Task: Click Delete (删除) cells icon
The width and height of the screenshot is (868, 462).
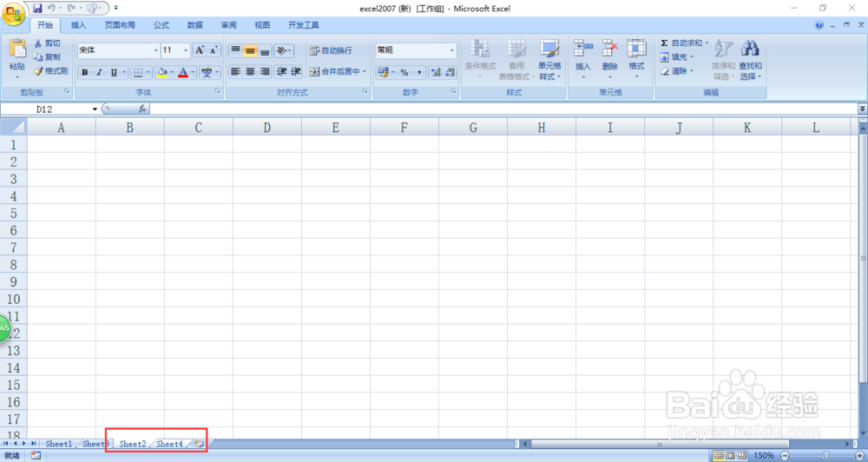Action: [x=609, y=48]
